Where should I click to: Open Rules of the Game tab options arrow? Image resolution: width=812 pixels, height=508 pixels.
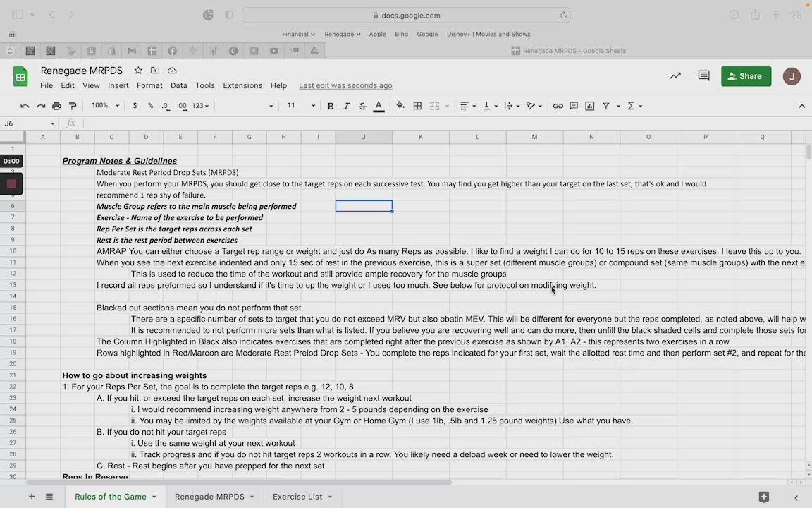coord(154,497)
